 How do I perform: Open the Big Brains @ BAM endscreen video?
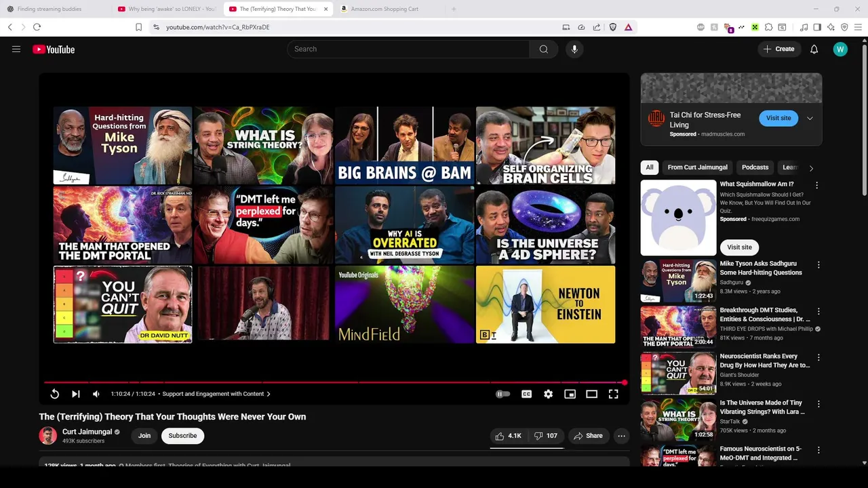click(405, 145)
